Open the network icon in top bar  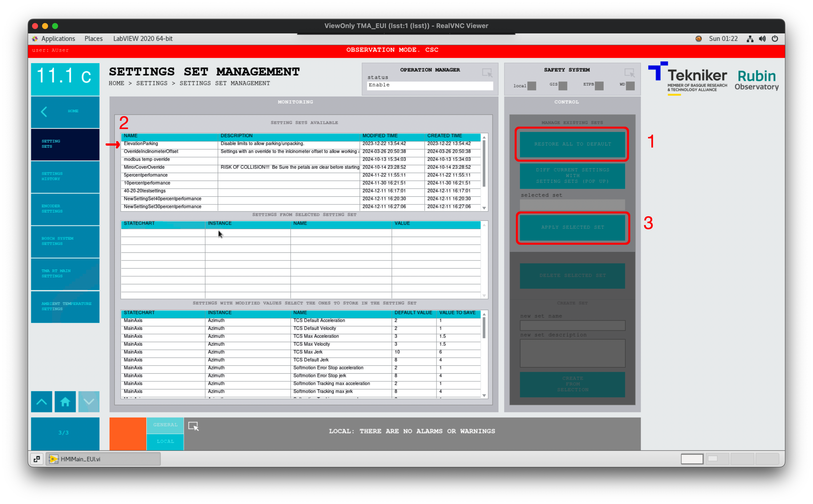pos(750,39)
